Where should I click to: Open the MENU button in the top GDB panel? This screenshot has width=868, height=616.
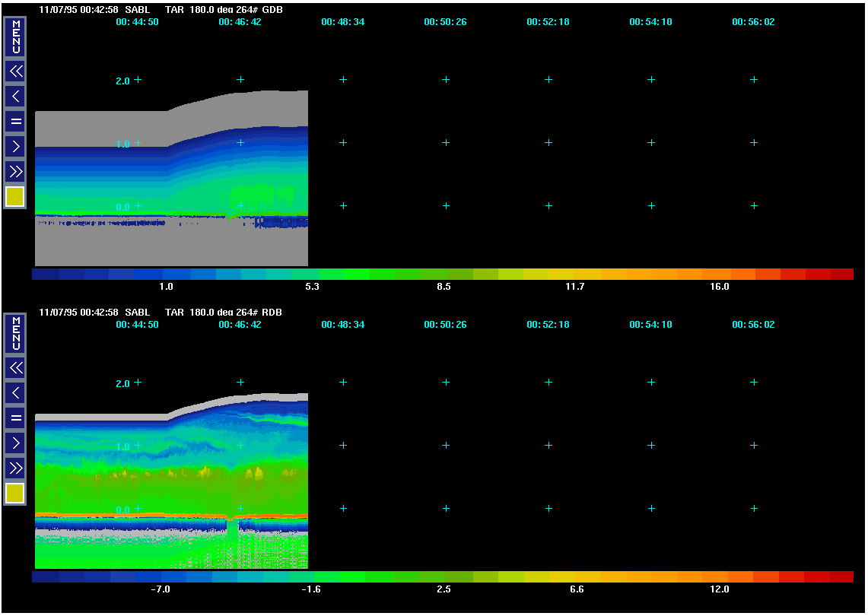[x=15, y=37]
